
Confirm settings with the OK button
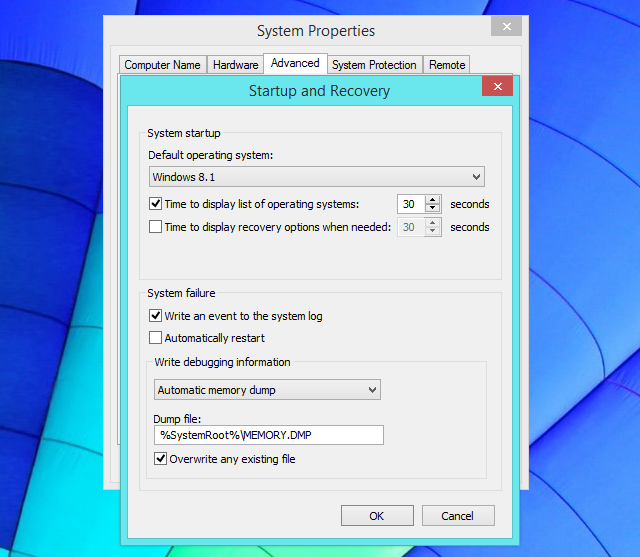pos(377,516)
